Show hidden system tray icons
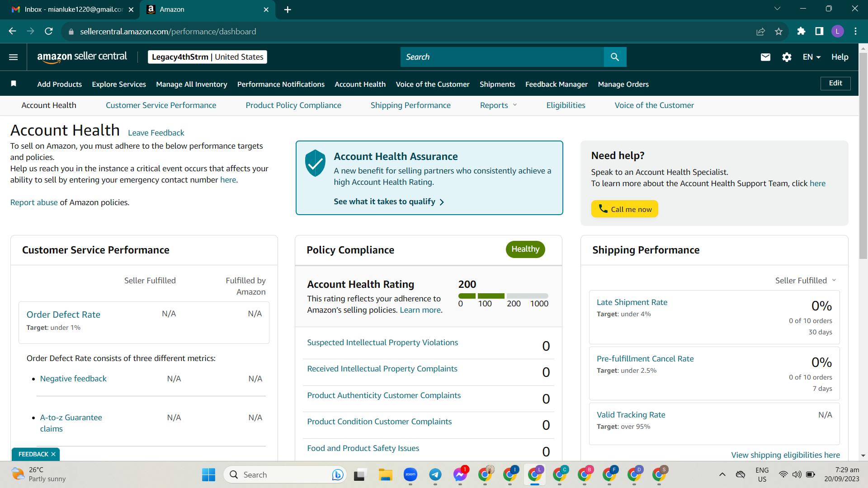Image resolution: width=868 pixels, height=488 pixels. click(x=722, y=474)
